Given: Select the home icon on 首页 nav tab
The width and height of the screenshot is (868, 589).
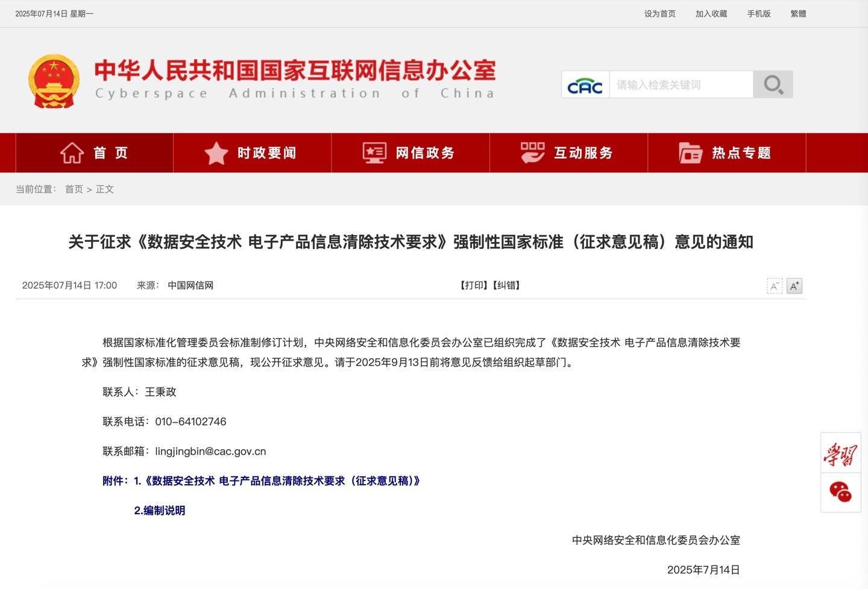Looking at the screenshot, I should coord(72,153).
